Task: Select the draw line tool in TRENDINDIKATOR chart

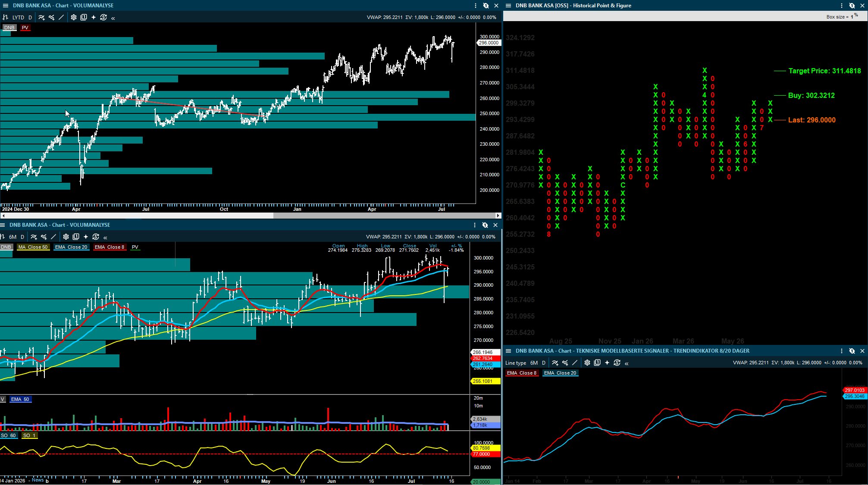Action: click(575, 363)
